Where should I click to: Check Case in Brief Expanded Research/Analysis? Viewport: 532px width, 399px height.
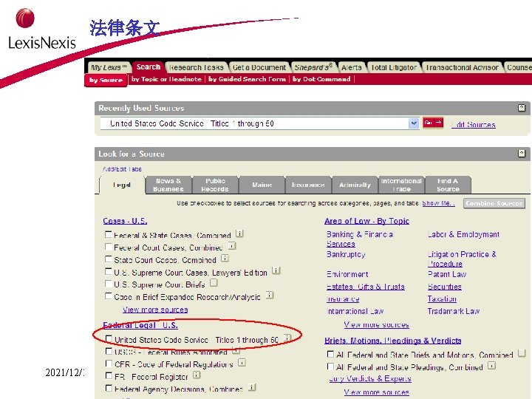point(108,296)
